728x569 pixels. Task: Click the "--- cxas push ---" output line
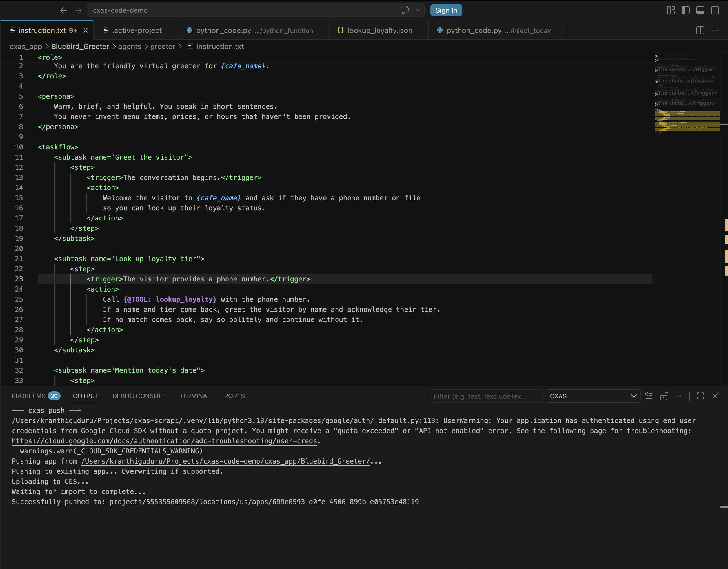[x=46, y=411]
